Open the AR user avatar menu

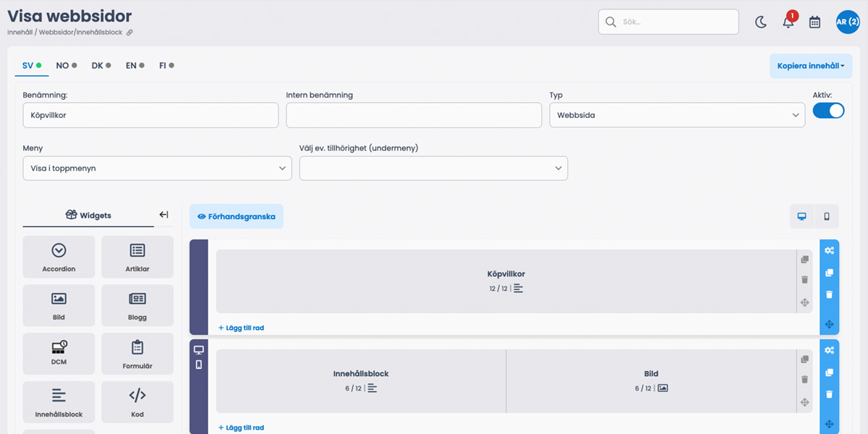847,22
